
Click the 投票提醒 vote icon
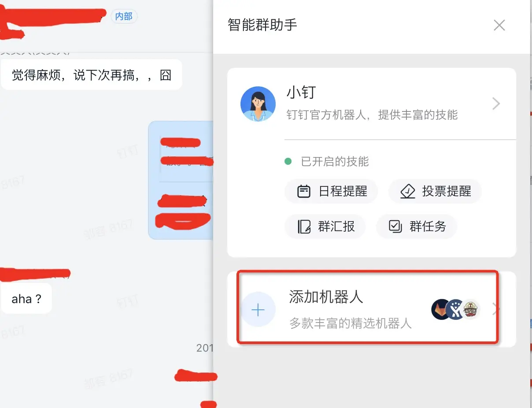click(x=408, y=192)
